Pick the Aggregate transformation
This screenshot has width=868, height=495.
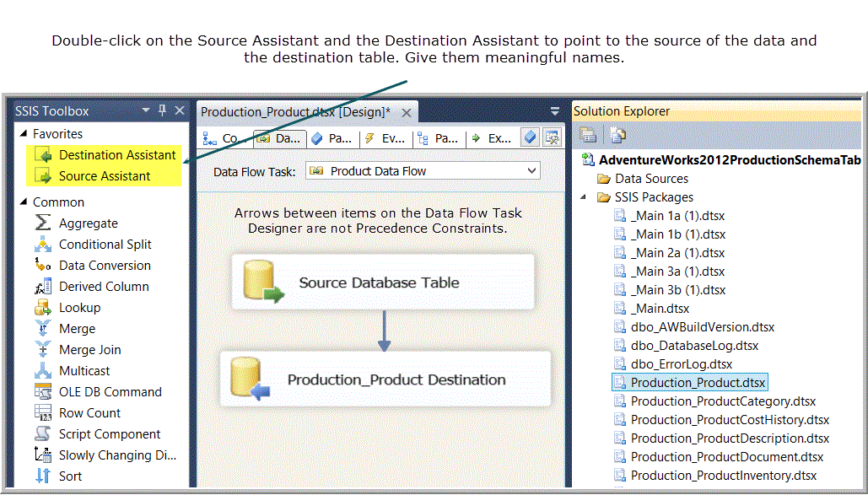point(88,223)
